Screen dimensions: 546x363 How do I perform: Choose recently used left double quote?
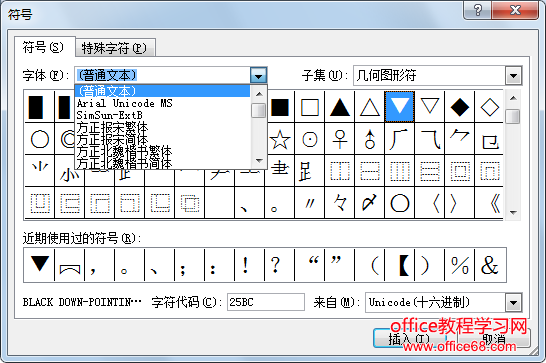tap(310, 265)
